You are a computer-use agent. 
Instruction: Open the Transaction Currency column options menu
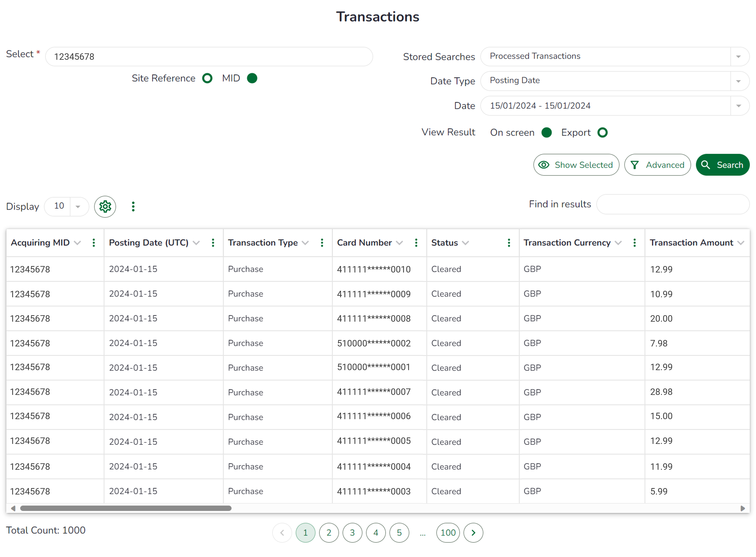coord(635,243)
